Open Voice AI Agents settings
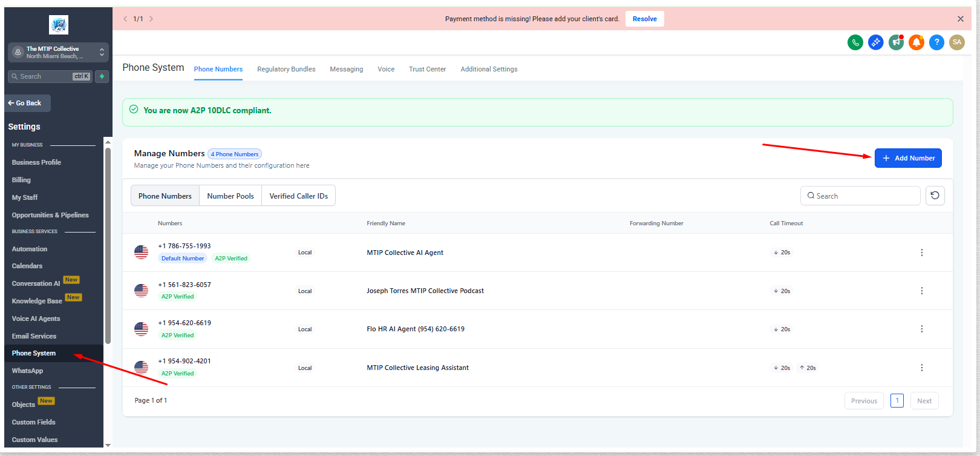This screenshot has width=980, height=456. click(x=36, y=319)
